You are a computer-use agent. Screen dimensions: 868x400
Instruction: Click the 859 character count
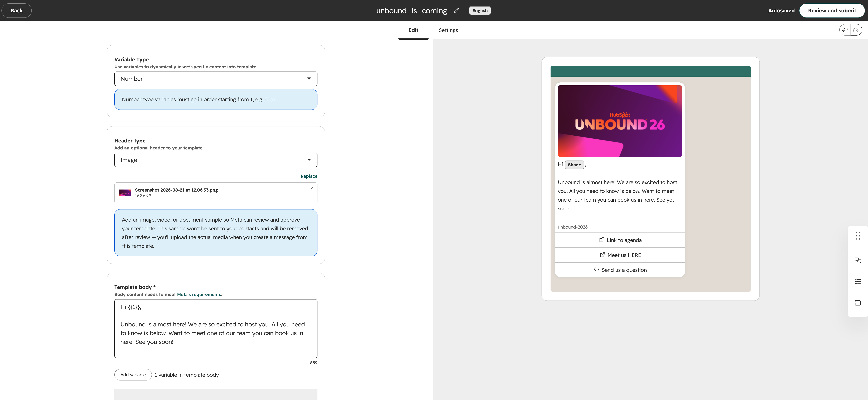point(313,363)
